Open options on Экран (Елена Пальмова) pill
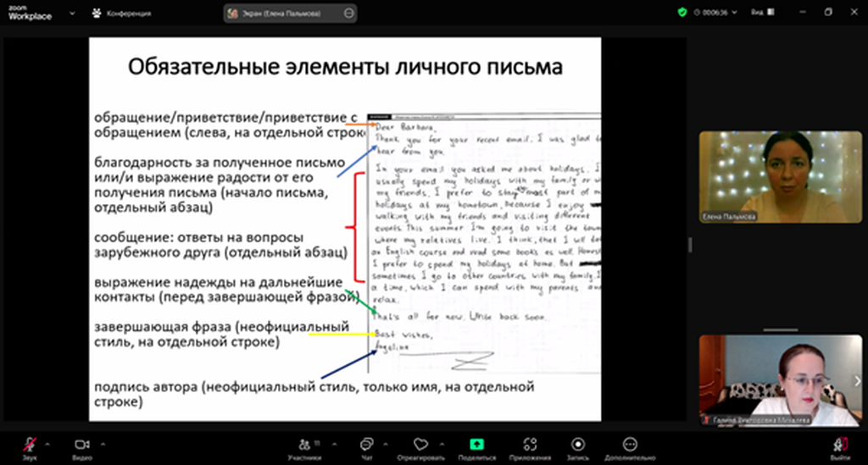 point(349,14)
